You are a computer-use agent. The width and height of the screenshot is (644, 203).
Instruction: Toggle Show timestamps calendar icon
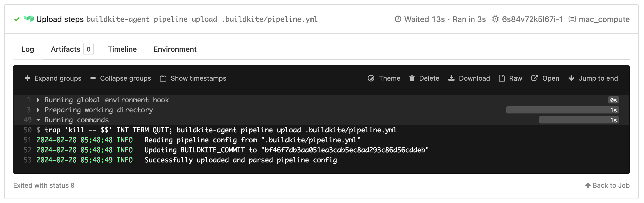pyautogui.click(x=163, y=78)
